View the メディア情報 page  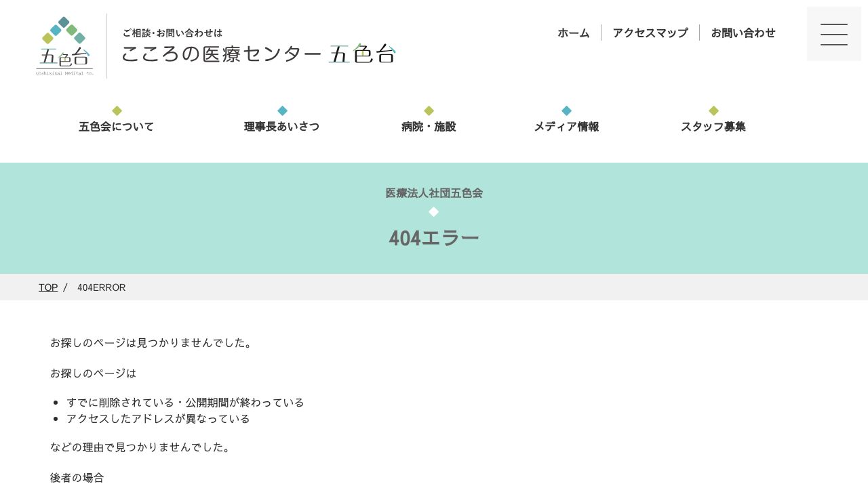(566, 127)
